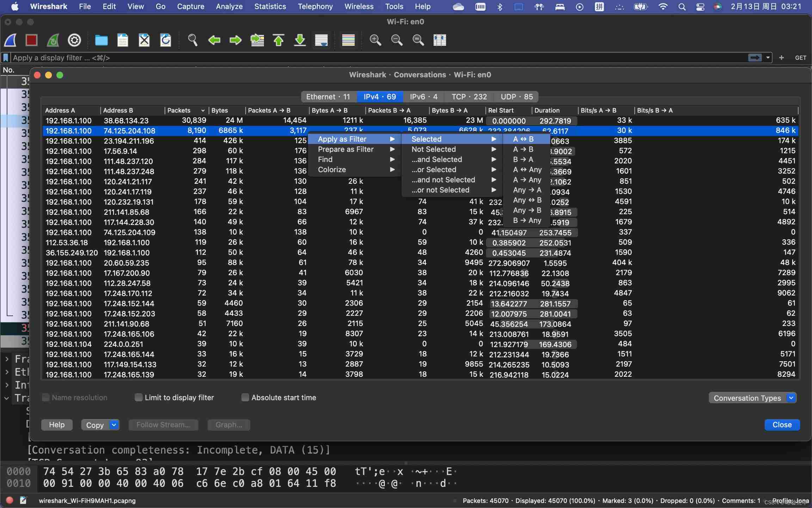Choose A → B filter direction
Viewport: 812px width, 508px height.
tap(527, 149)
